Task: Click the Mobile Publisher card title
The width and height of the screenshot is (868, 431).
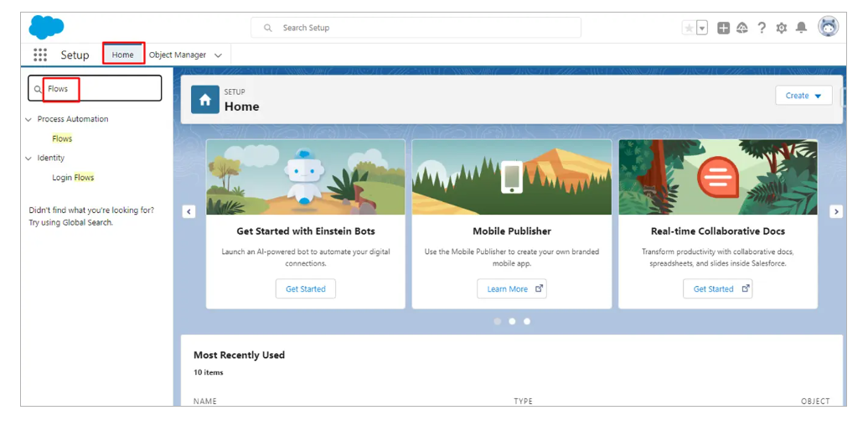Action: [511, 231]
